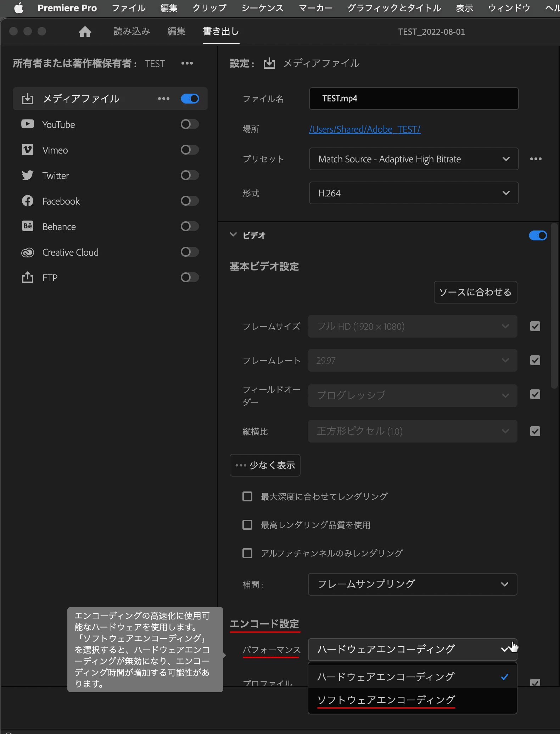
Task: Check 最高レンダリング品質を使用
Action: (x=247, y=525)
